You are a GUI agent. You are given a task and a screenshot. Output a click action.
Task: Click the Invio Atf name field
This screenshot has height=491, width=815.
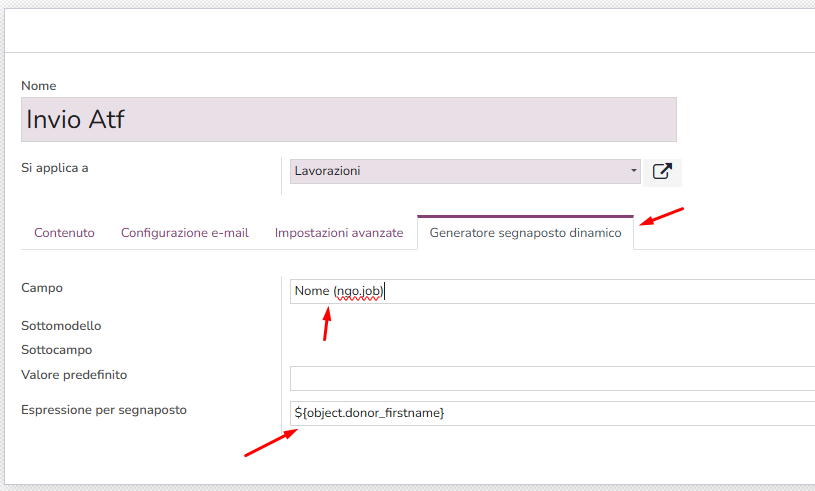click(348, 119)
